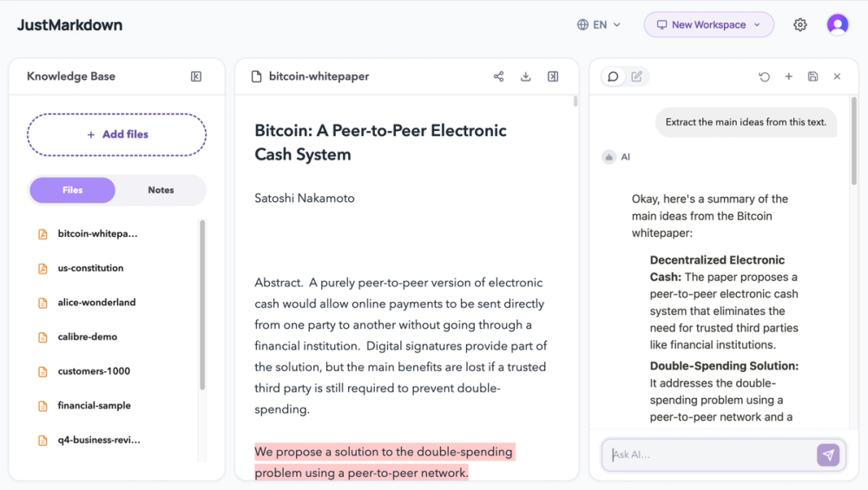Collapse the Knowledge Base panel
Image resolution: width=868 pixels, height=490 pixels.
196,76
